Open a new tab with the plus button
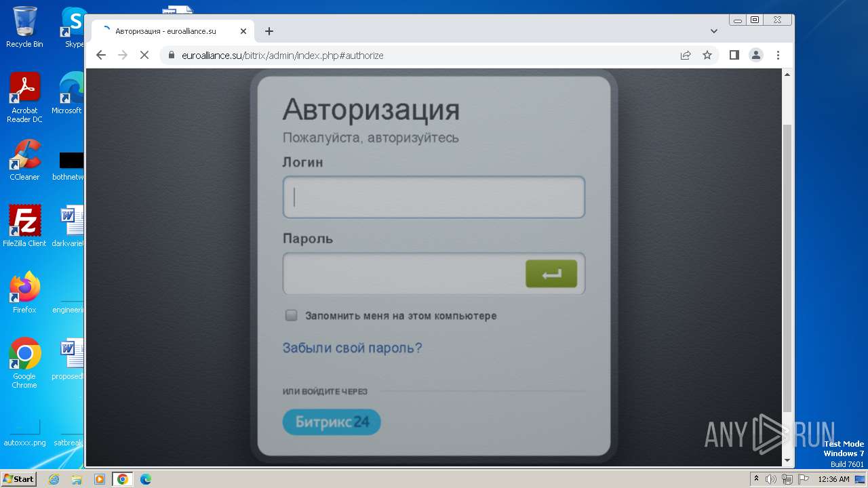868x488 pixels. [x=269, y=31]
